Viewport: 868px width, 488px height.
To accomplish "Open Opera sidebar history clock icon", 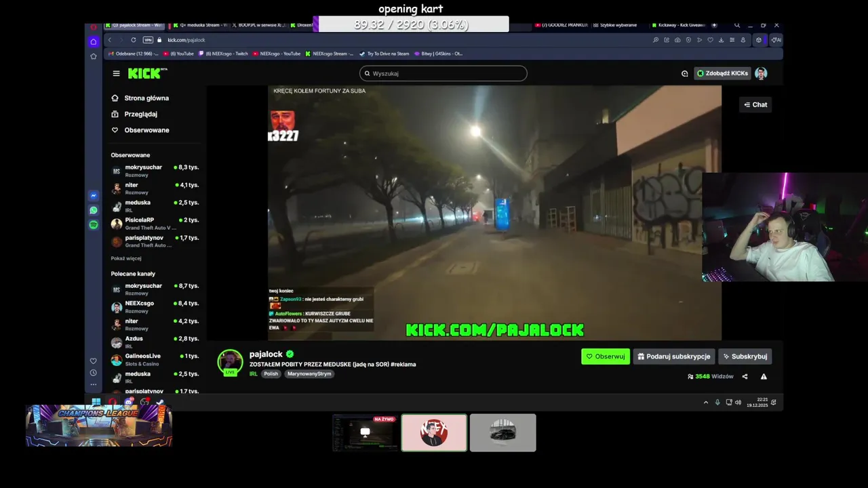I will click(94, 373).
